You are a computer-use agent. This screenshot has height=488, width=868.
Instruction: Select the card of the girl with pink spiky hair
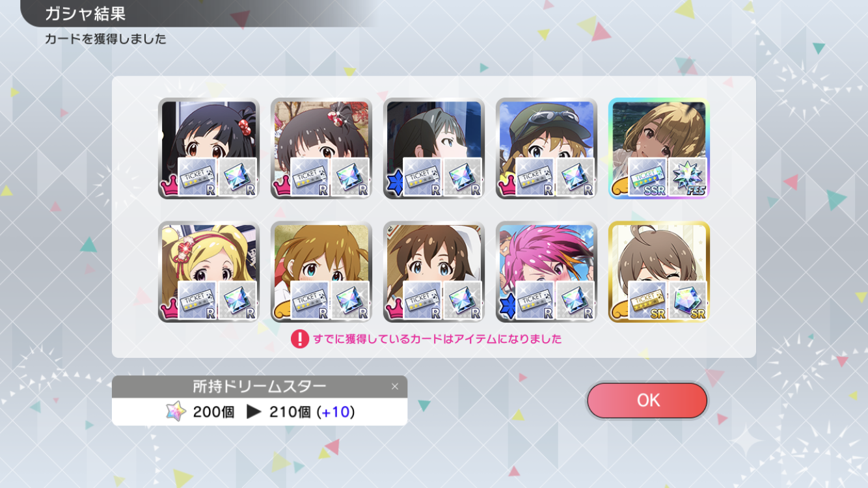pyautogui.click(x=546, y=272)
